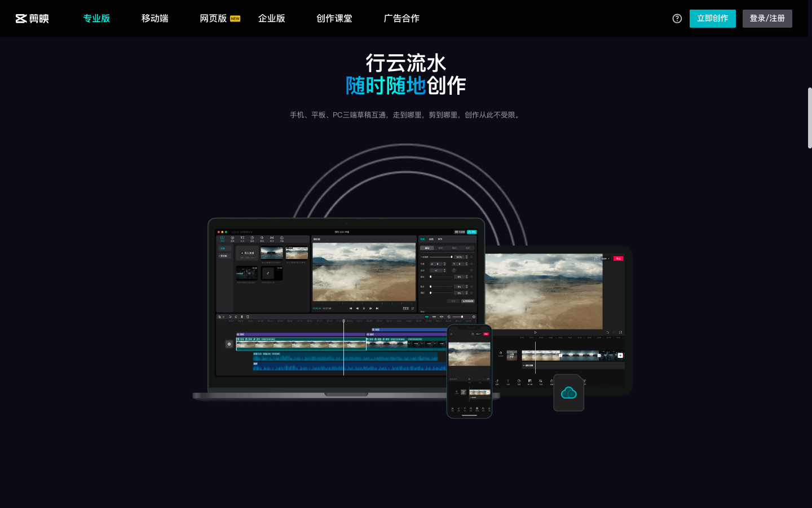Open the 网页版 nav item
This screenshot has height=508, width=812.
click(213, 19)
